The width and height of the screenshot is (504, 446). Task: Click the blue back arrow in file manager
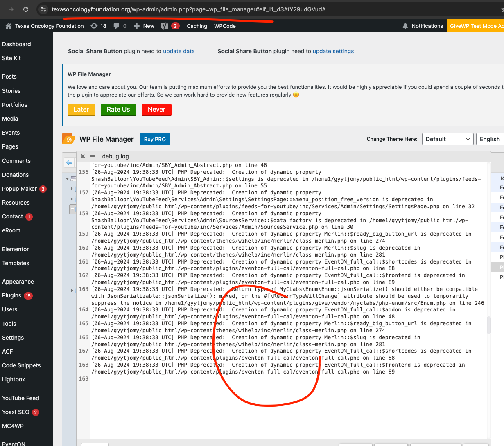(x=69, y=163)
